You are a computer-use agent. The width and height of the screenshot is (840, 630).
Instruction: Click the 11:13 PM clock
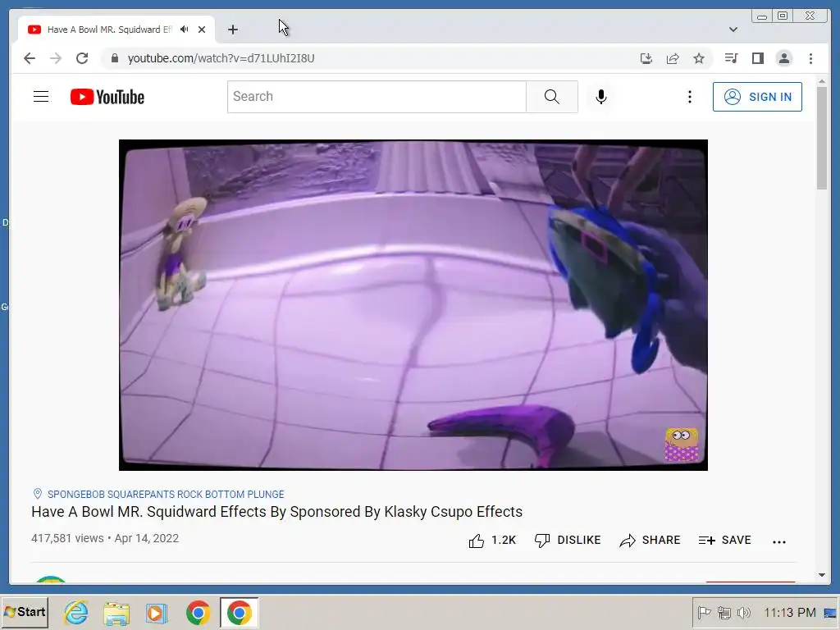790,612
